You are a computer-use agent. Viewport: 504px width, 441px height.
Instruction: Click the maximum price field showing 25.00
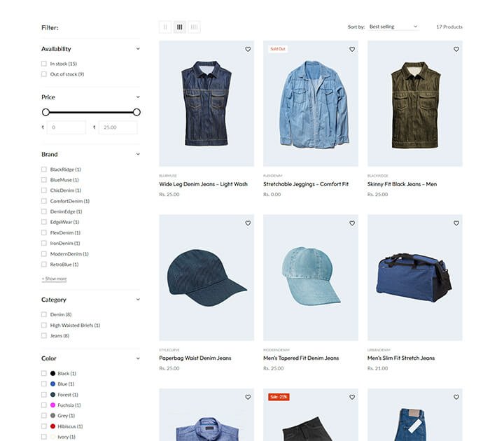point(118,127)
